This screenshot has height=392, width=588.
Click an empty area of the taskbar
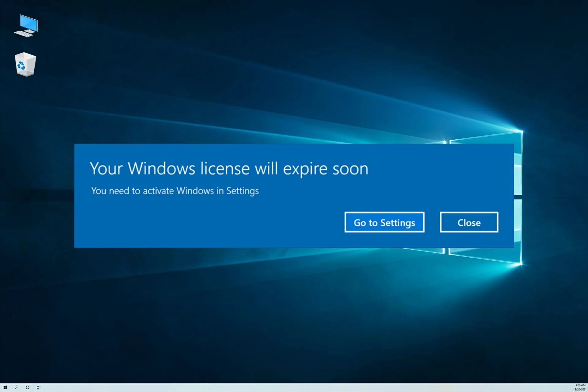245,387
